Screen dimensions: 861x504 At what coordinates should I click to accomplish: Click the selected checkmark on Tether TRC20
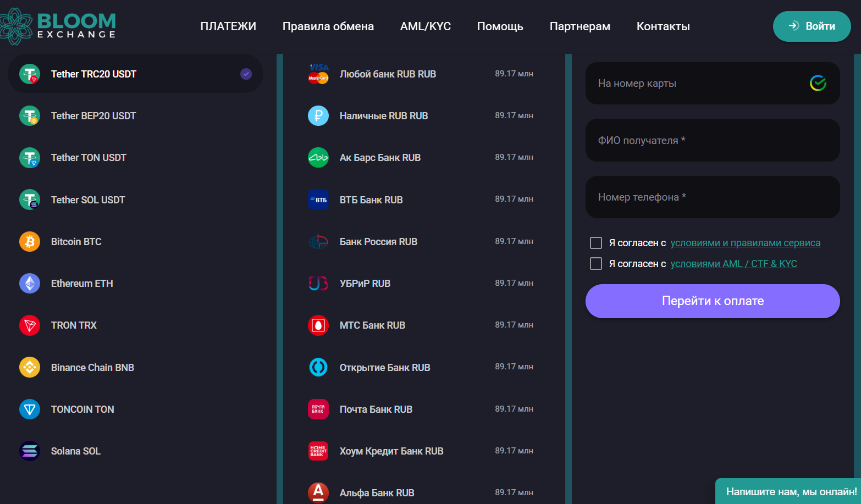246,74
